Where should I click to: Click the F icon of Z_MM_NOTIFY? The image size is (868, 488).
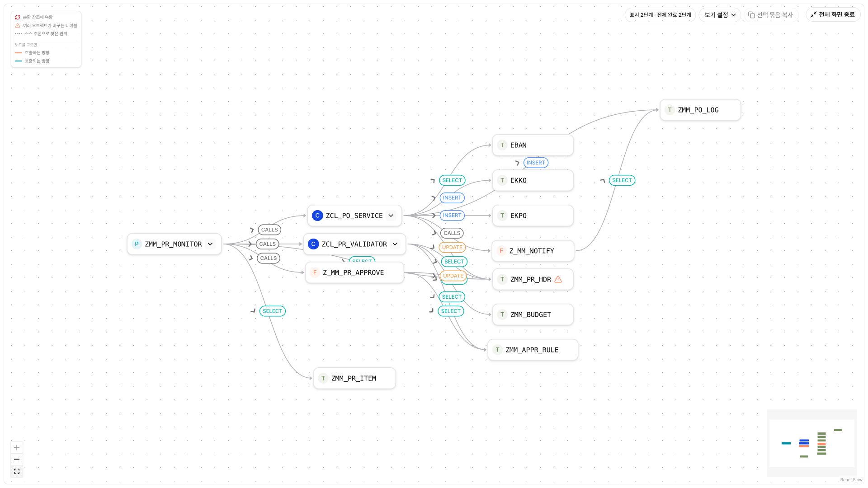click(501, 251)
